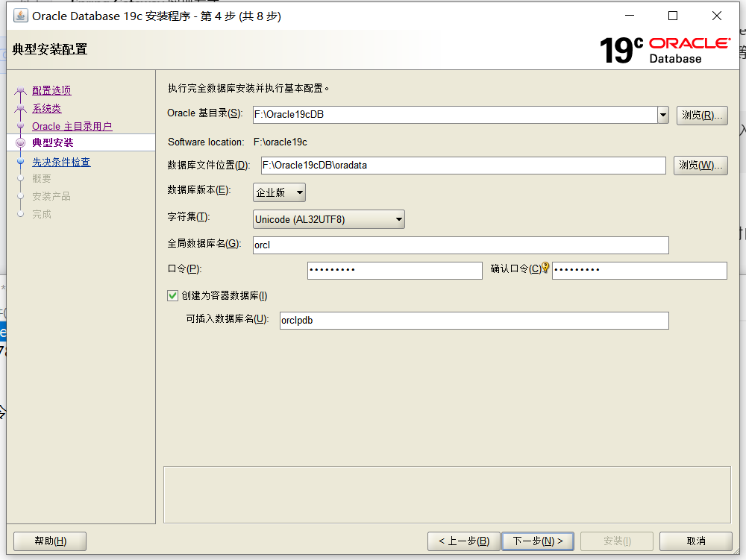This screenshot has height=560, width=746.
Task: Open Oracle 主目录用户 step link
Action: coord(72,127)
